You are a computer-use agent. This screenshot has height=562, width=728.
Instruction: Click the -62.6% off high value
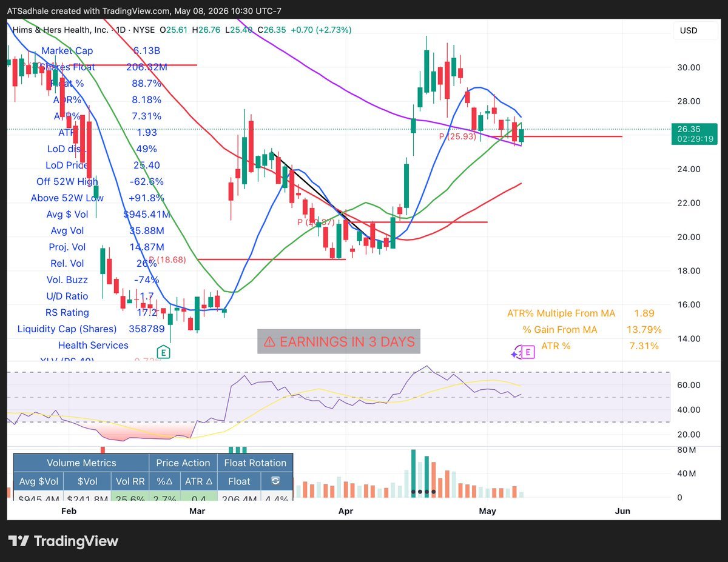[x=147, y=182]
